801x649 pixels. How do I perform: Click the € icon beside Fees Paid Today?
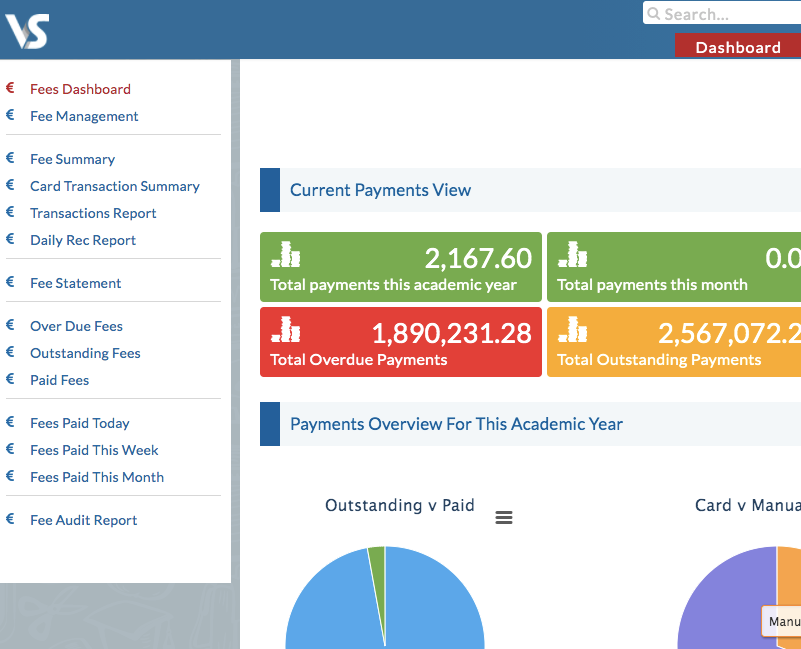tap(9, 423)
